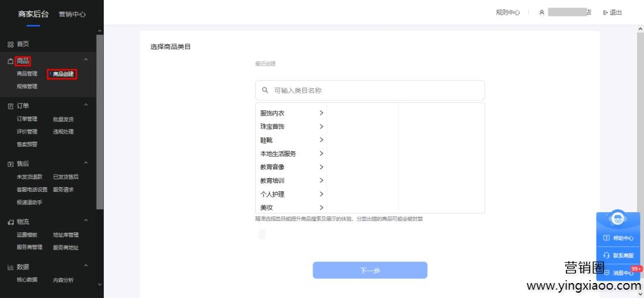Click the 99+ message badge
This screenshot has width=644, height=298.
636,269
